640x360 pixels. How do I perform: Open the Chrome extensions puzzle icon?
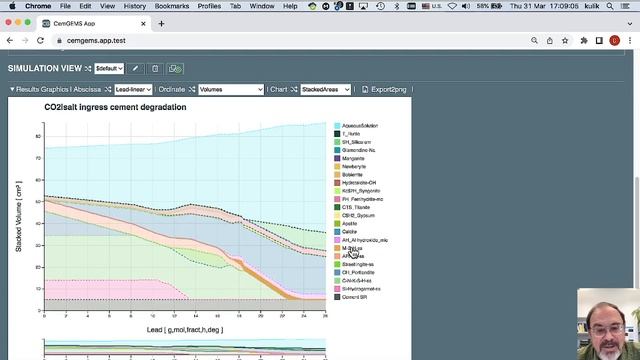click(x=584, y=40)
